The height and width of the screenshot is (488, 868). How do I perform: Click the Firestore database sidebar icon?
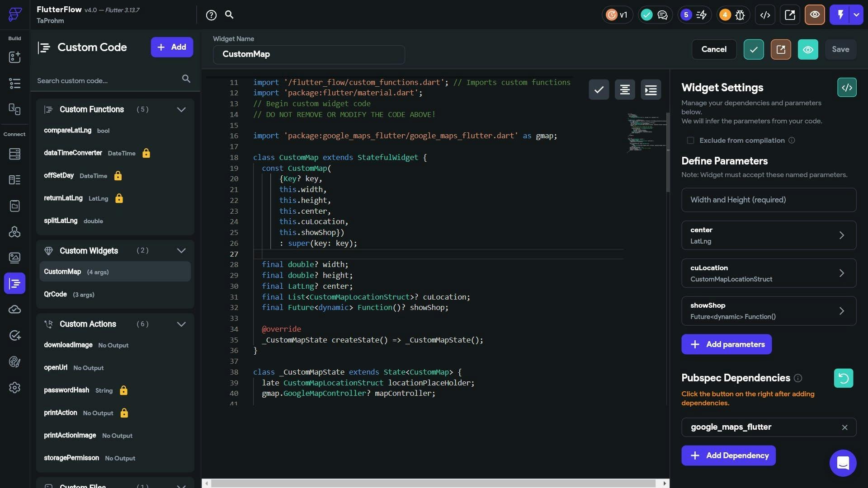click(x=14, y=154)
